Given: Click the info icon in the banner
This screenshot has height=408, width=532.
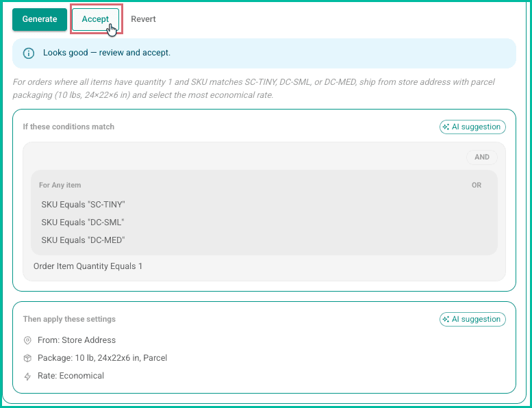Looking at the screenshot, I should point(29,53).
